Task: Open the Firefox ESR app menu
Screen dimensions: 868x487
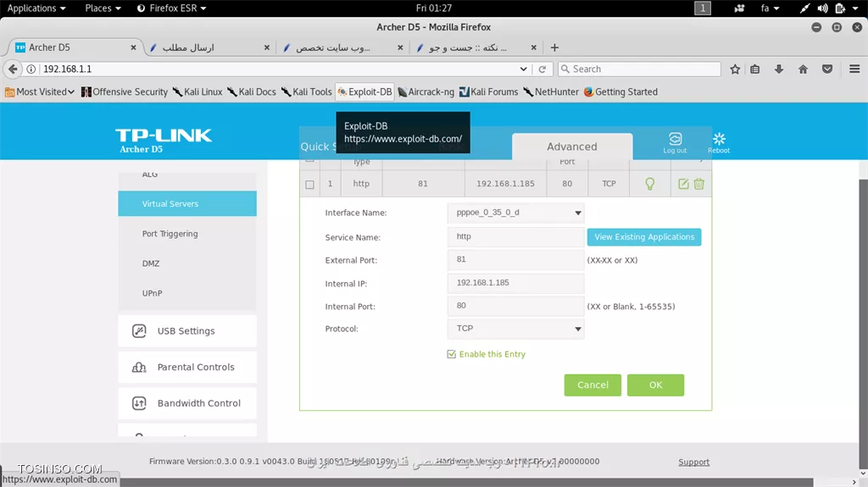Action: (171, 8)
